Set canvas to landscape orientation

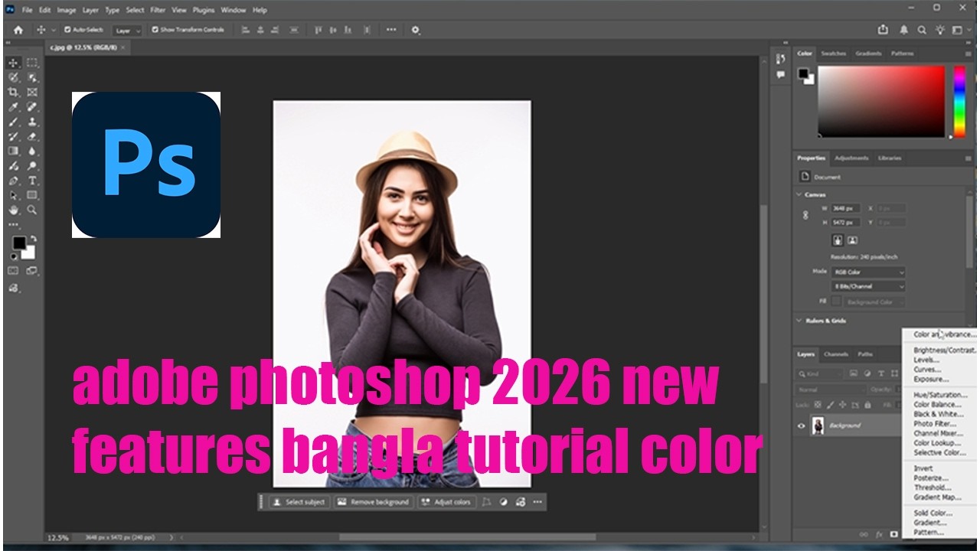coord(852,240)
